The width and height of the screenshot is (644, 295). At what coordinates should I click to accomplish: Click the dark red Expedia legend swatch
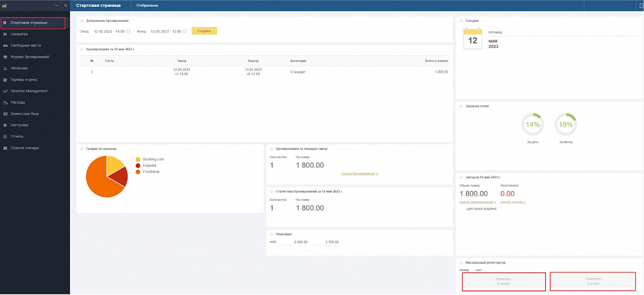pos(138,165)
